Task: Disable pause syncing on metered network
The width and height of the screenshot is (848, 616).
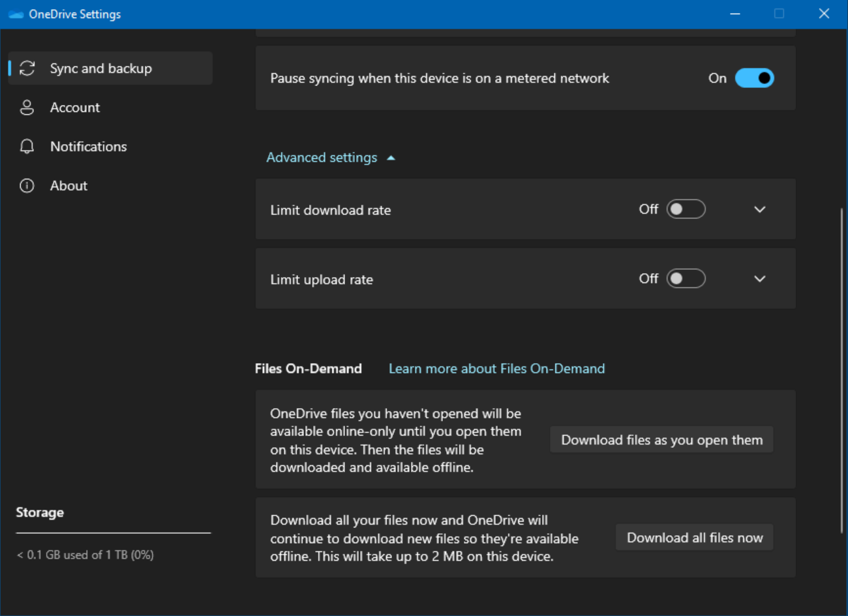Action: pyautogui.click(x=755, y=78)
